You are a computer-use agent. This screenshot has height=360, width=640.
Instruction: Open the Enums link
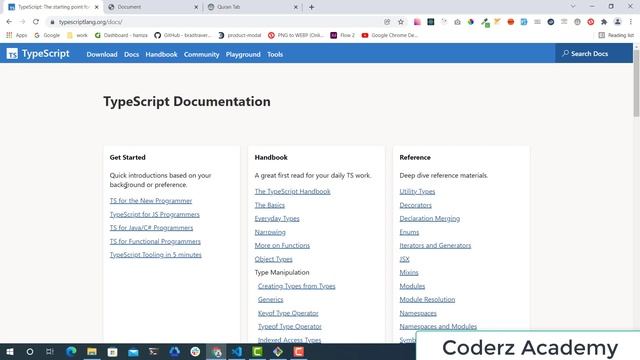[x=409, y=232]
